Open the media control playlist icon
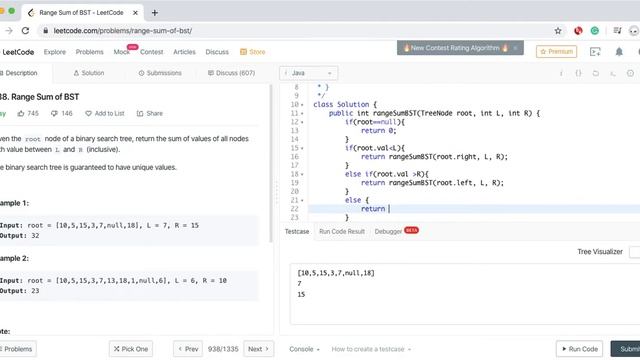The height and width of the screenshot is (360, 640). tap(617, 31)
